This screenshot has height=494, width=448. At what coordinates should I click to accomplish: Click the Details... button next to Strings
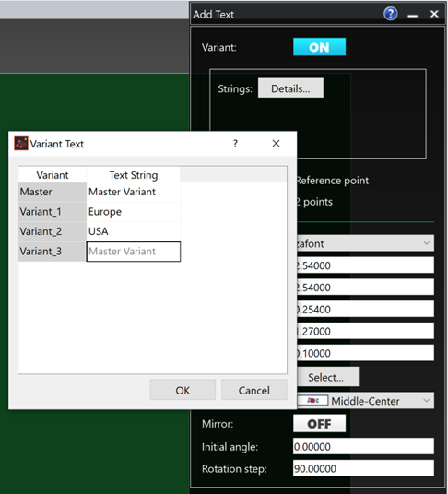click(290, 88)
